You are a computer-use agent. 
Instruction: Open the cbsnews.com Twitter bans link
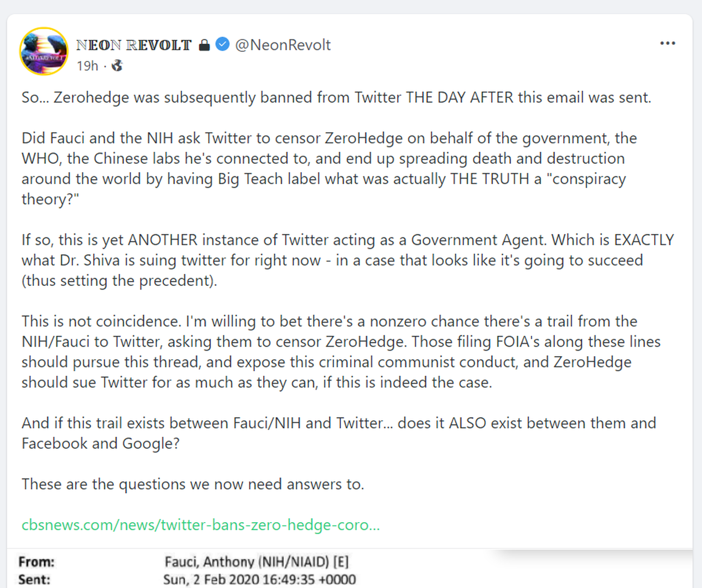[x=200, y=525]
